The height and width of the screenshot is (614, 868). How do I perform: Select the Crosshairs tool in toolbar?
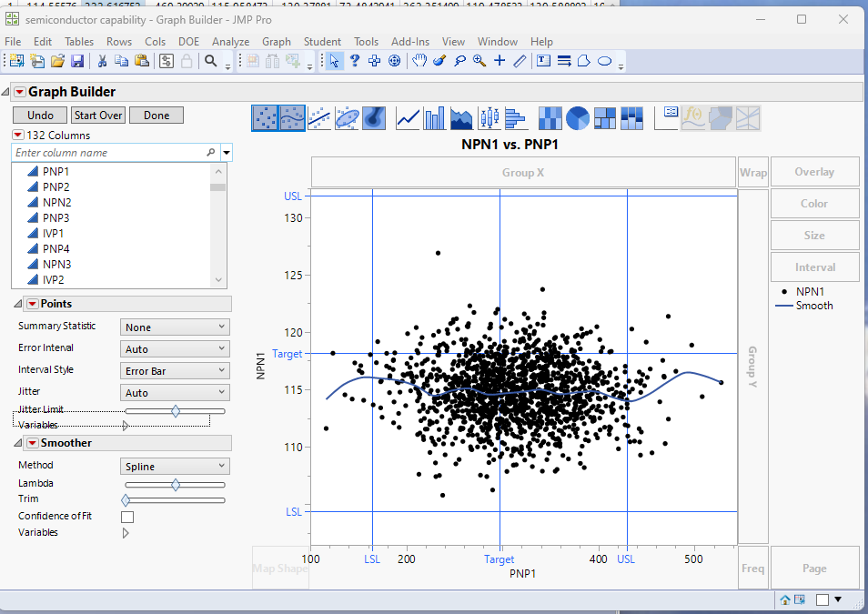tap(500, 61)
